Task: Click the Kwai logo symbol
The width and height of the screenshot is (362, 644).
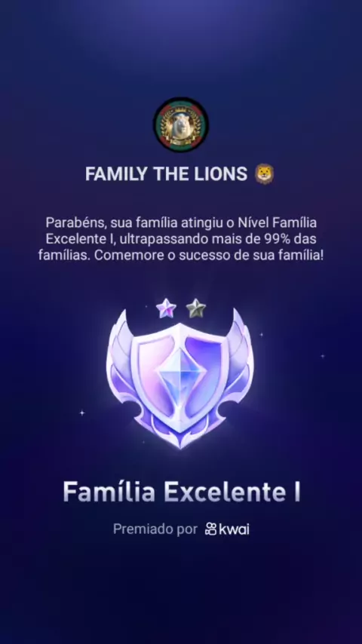Action: (211, 529)
